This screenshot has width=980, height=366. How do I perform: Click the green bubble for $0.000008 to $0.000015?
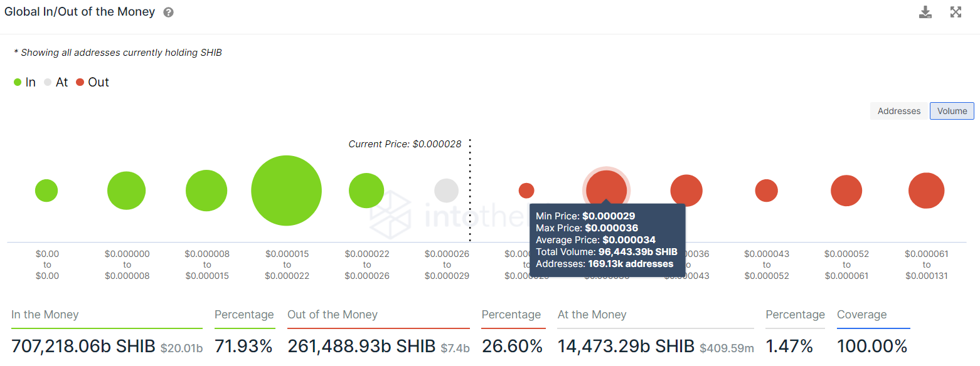pos(206,191)
